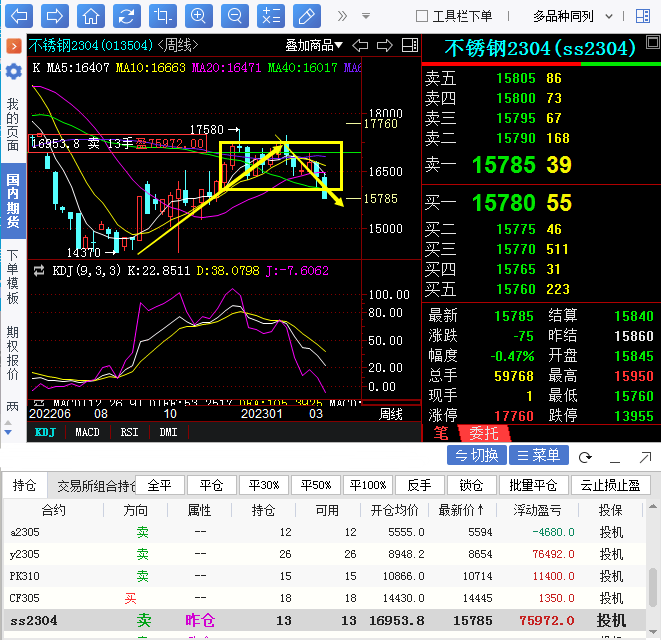This screenshot has height=640, width=661.
Task: Select the PK310 position row
Action: pos(325,576)
